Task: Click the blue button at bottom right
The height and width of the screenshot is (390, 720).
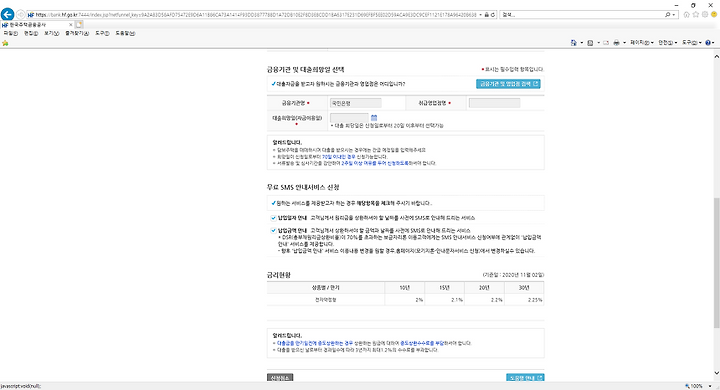Action: tap(525, 378)
